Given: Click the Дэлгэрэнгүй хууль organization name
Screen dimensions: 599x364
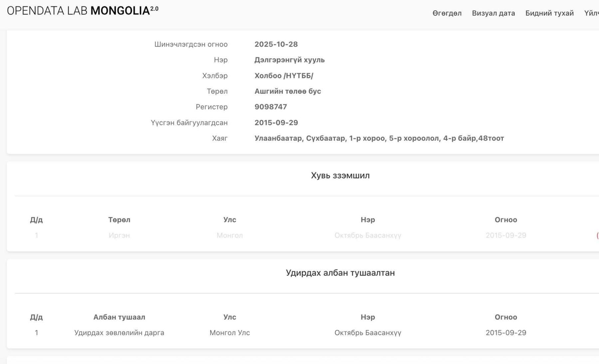Looking at the screenshot, I should [x=289, y=60].
